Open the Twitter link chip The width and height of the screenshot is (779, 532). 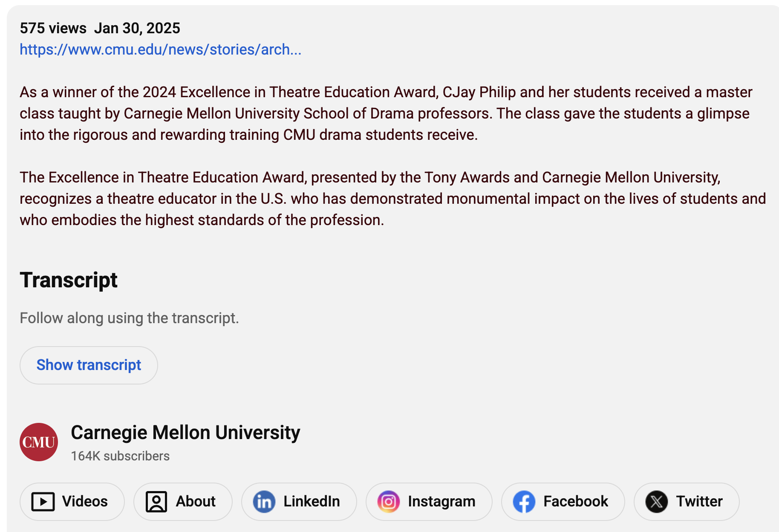coord(687,501)
